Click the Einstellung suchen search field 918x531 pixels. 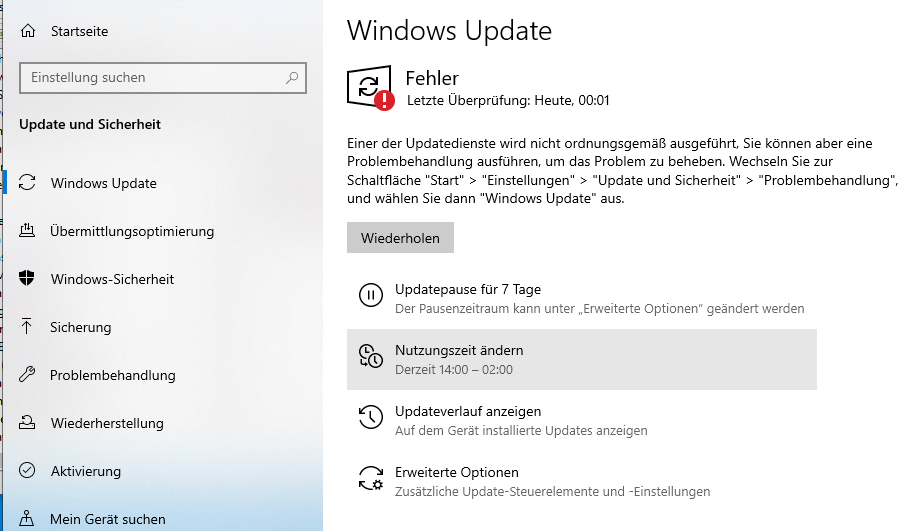point(163,78)
